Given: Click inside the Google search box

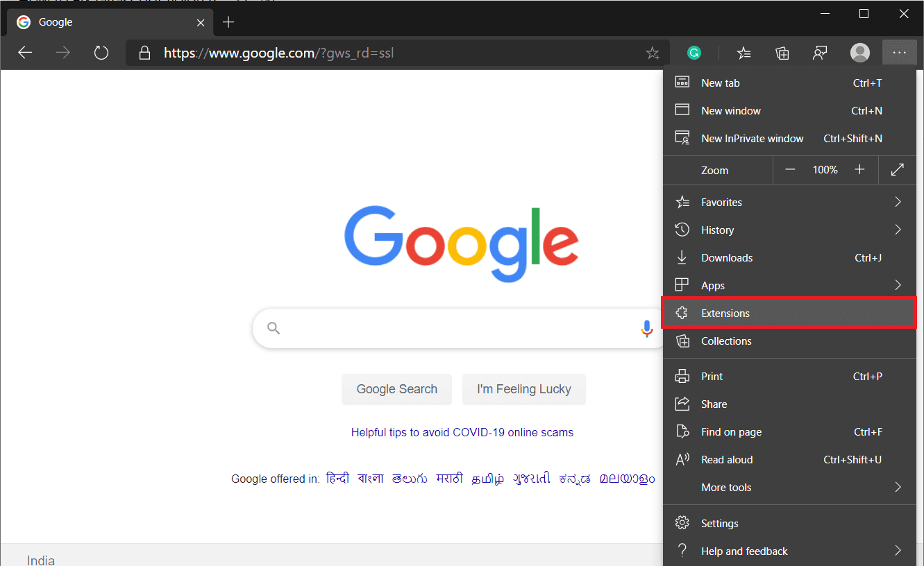Looking at the screenshot, I should click(451, 328).
